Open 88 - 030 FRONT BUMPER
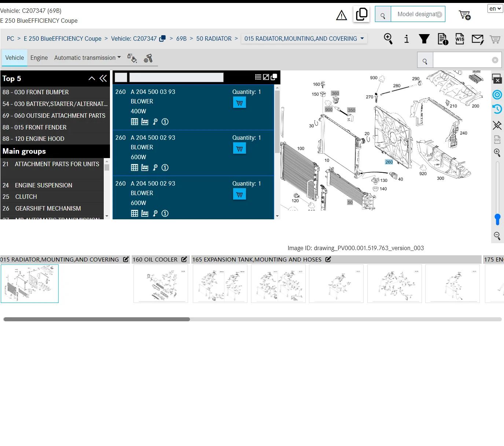 click(x=55, y=92)
